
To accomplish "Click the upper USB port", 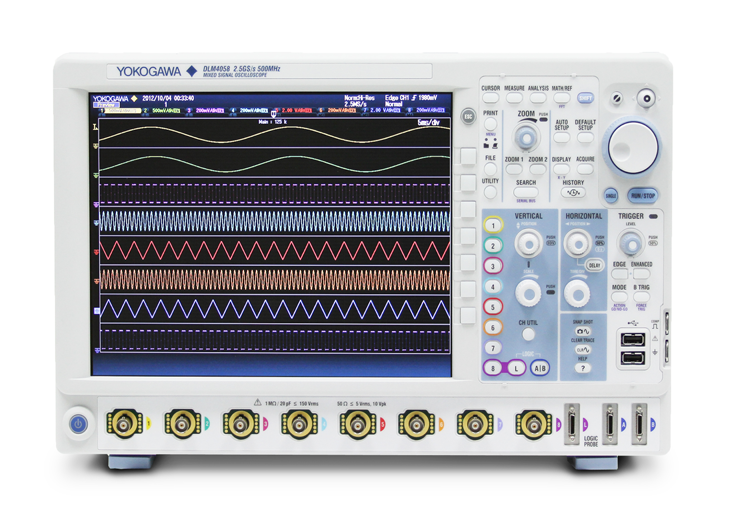I will point(633,339).
